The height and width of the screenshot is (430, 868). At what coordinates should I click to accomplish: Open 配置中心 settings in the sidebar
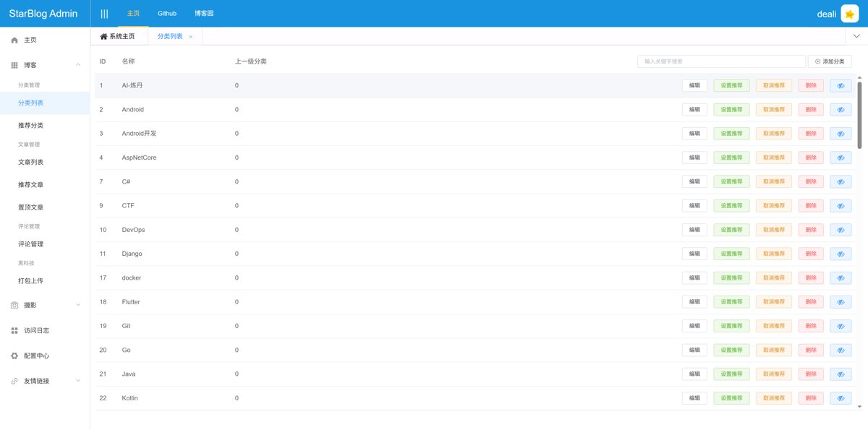point(36,356)
